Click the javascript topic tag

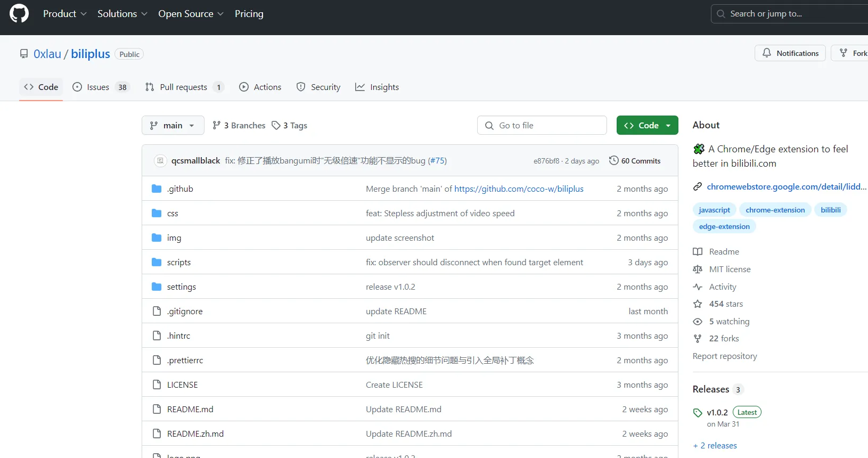pyautogui.click(x=714, y=210)
